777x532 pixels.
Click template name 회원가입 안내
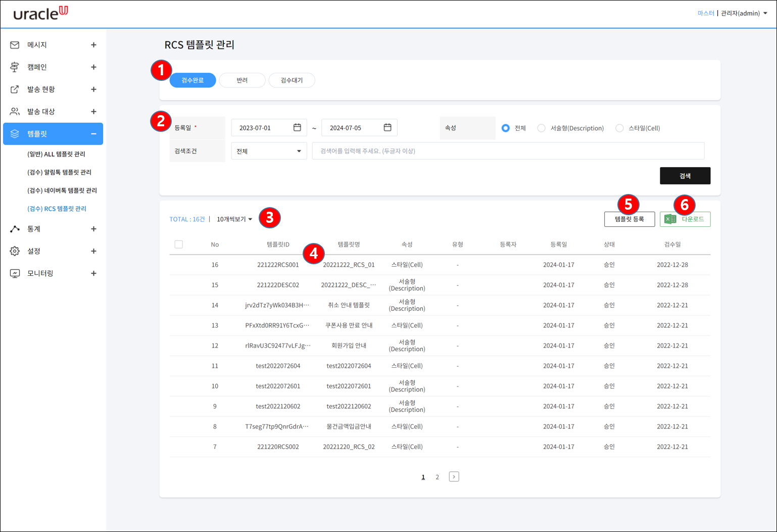point(349,346)
